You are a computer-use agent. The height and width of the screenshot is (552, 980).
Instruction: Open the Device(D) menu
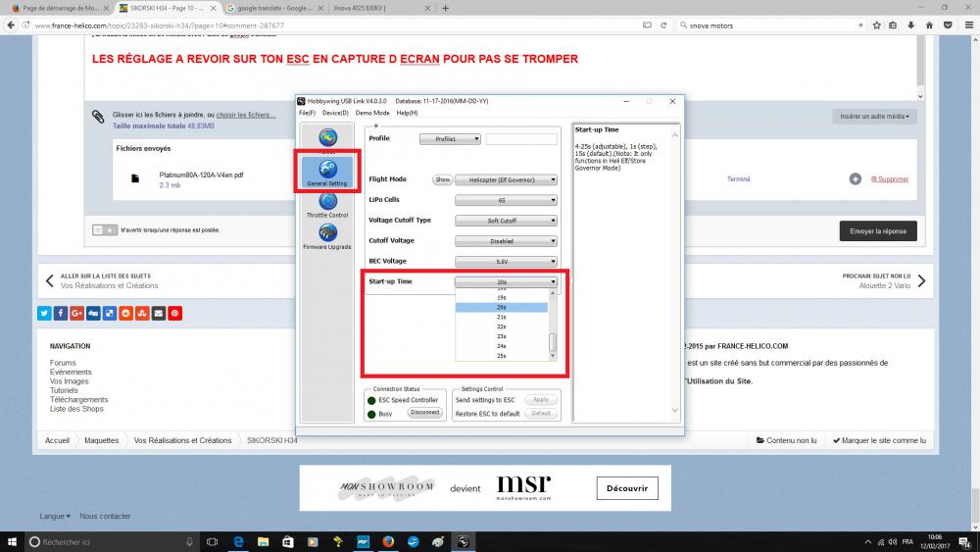pyautogui.click(x=335, y=113)
